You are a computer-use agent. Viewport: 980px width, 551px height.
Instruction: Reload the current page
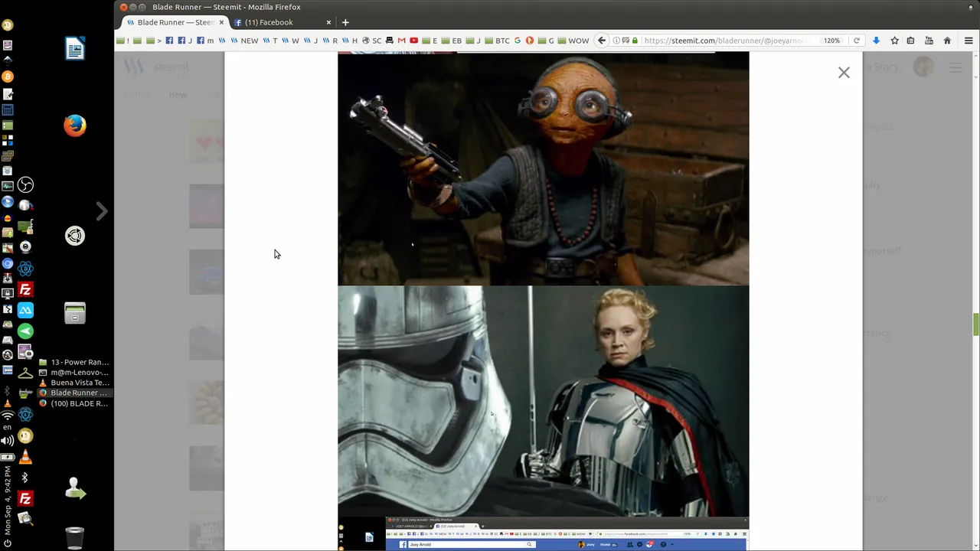(857, 41)
